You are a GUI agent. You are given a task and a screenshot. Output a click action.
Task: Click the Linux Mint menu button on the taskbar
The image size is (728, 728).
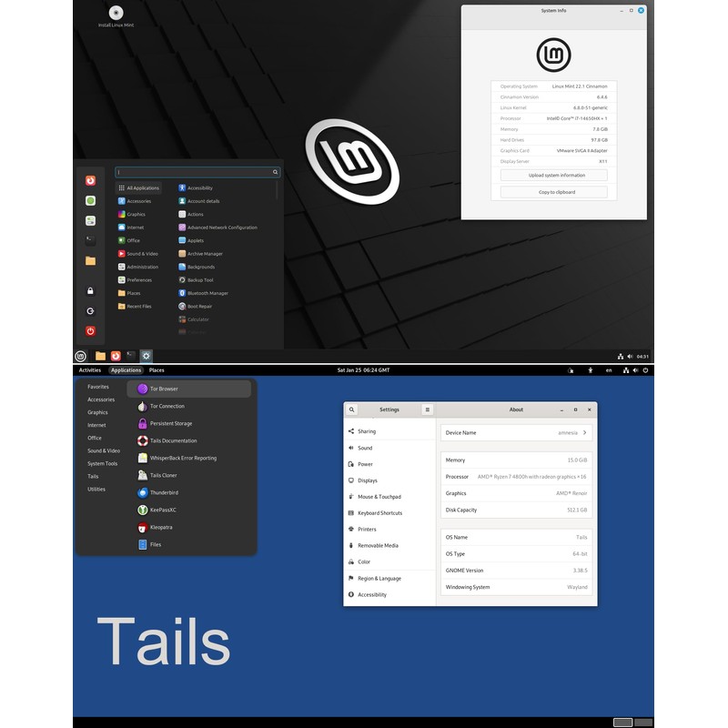(81, 356)
